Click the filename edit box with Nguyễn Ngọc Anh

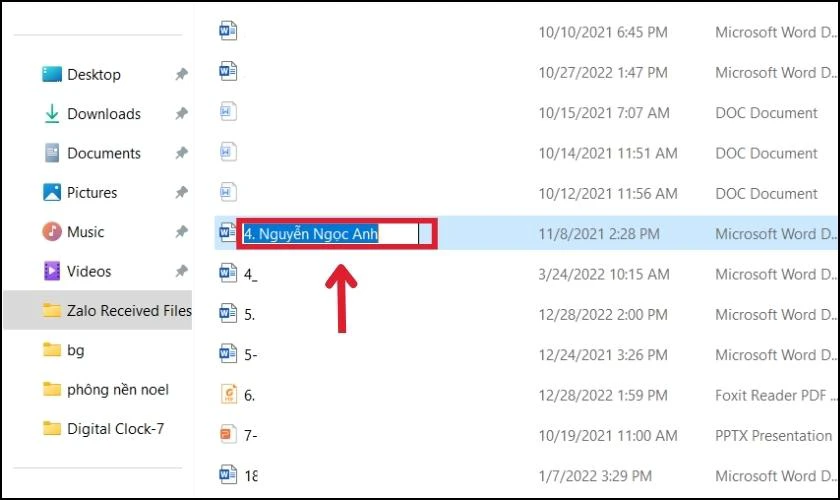point(331,234)
